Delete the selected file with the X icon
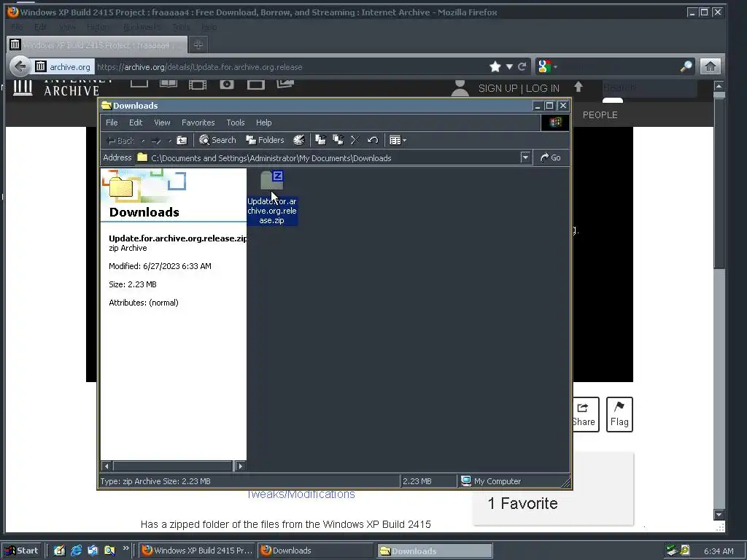 coord(355,140)
